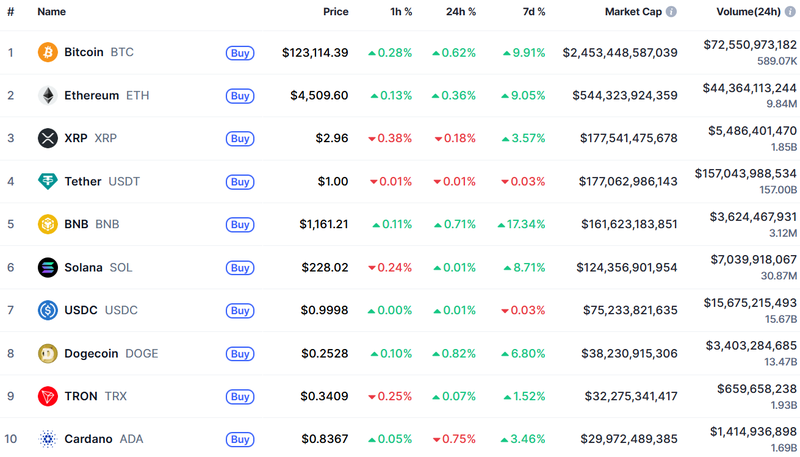Click the Cardano ADA icon
This screenshot has height=457, width=800.
coord(47,439)
